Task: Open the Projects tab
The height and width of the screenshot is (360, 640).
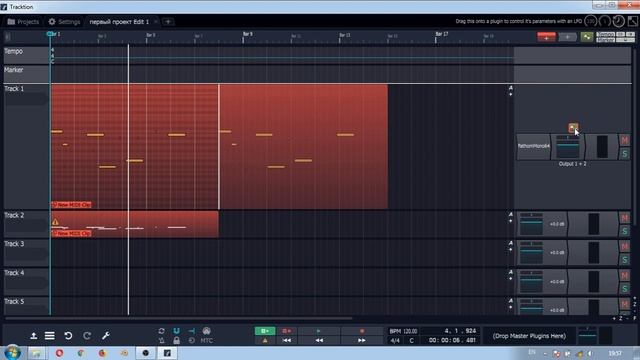Action: 23,22
